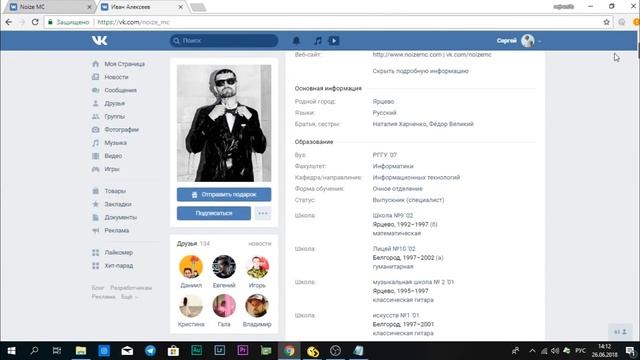Click hometown Ярцево link

pos(383,102)
